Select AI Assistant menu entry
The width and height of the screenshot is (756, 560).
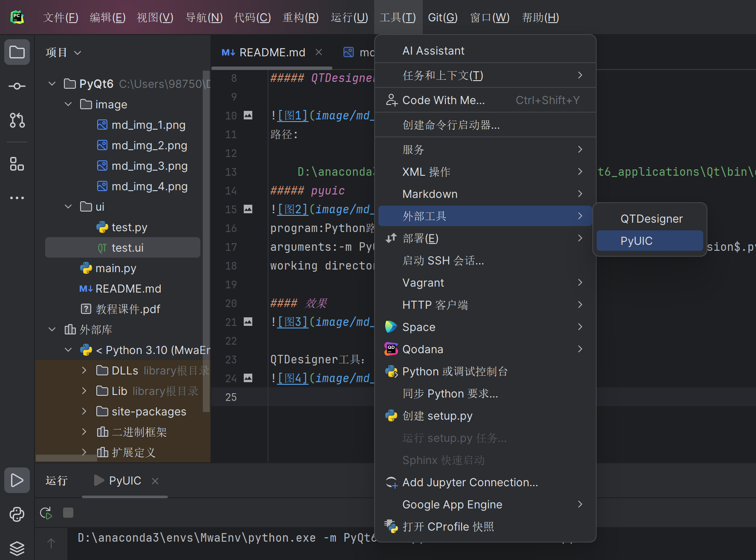click(x=485, y=51)
